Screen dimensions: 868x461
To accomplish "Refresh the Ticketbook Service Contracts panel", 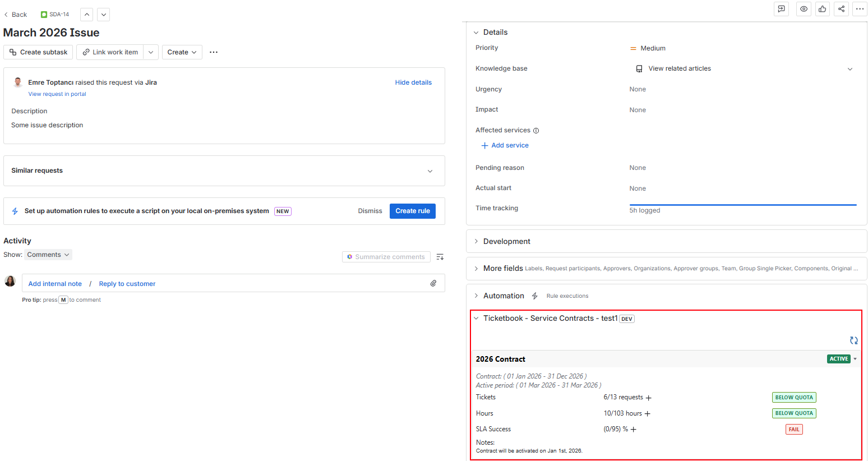I will [853, 340].
